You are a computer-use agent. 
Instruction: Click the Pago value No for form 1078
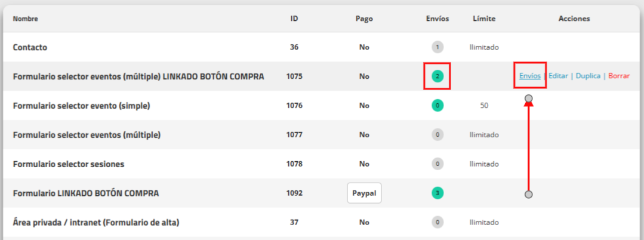[364, 164]
